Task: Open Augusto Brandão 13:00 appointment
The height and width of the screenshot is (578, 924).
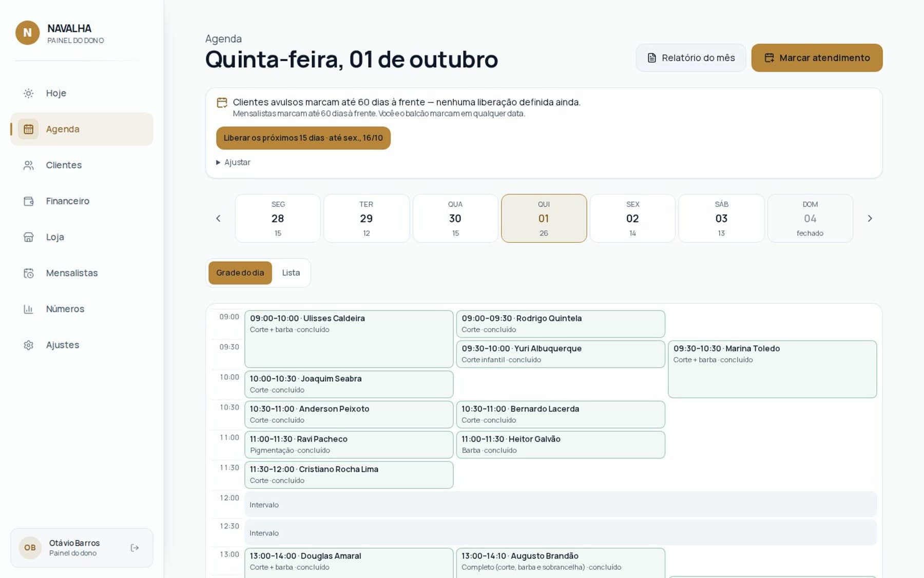Action: point(561,563)
